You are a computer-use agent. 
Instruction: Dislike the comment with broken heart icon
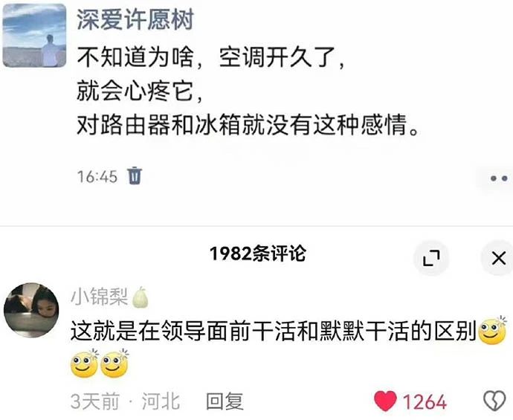(494, 401)
